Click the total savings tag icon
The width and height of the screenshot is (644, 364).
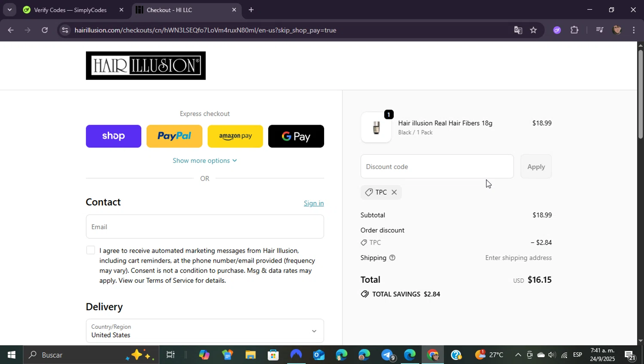[x=365, y=294]
